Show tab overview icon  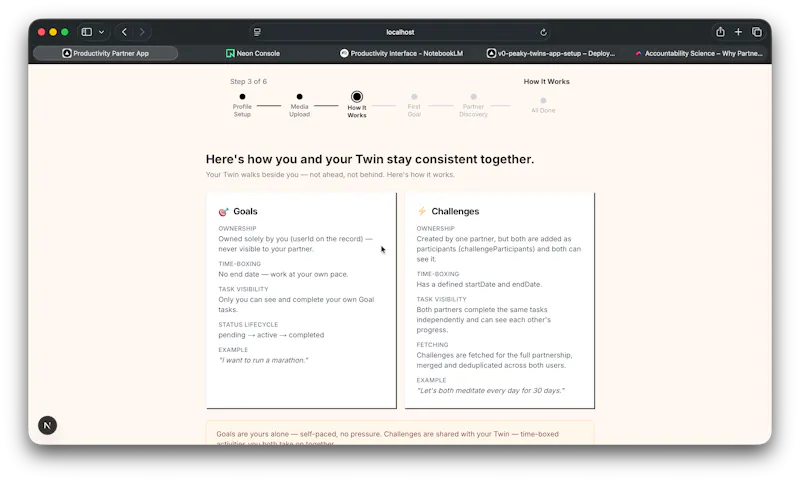(757, 32)
